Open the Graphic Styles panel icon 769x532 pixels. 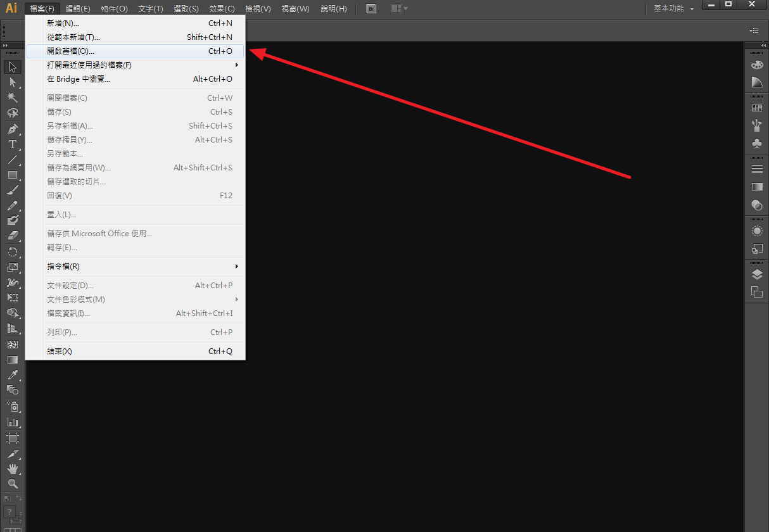757,248
